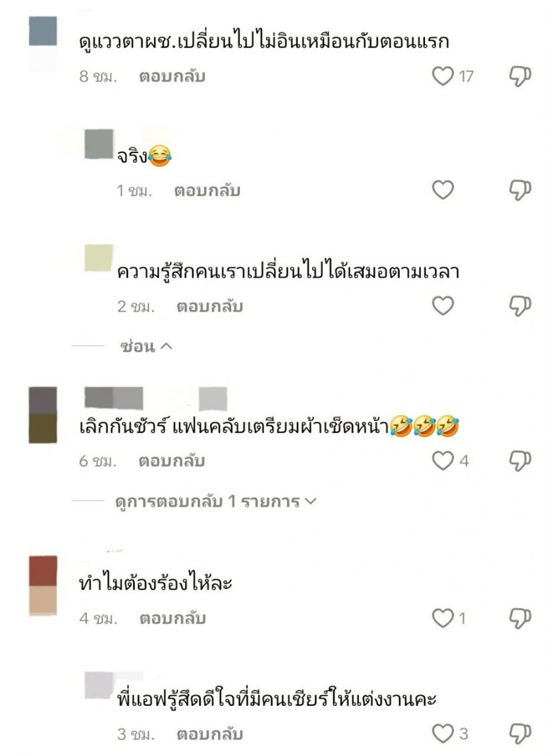Dislike the จริง reply comment
Screen dimensions: 548x756
pyautogui.click(x=520, y=190)
